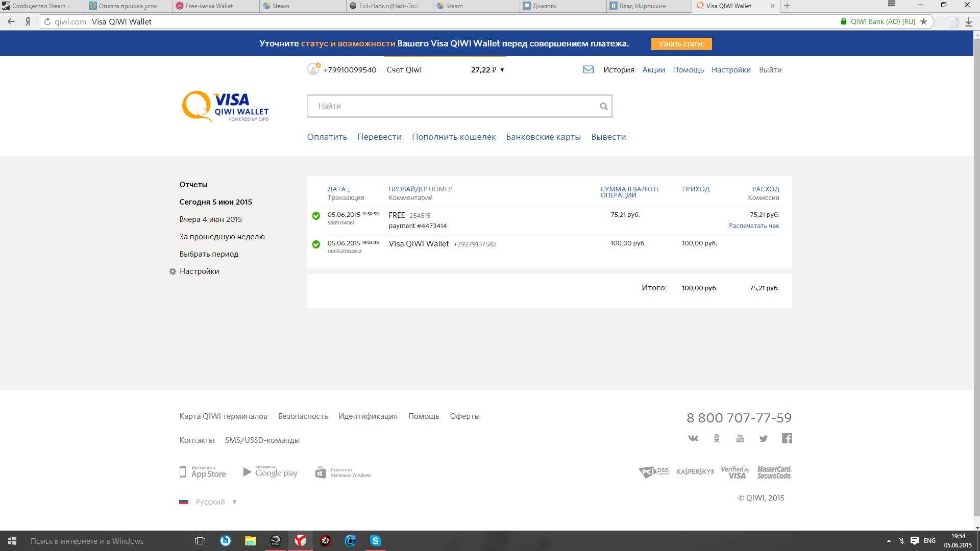Switch to the Evil-Hack.ru tab
Screen dimensions: 980x551
click(389, 6)
